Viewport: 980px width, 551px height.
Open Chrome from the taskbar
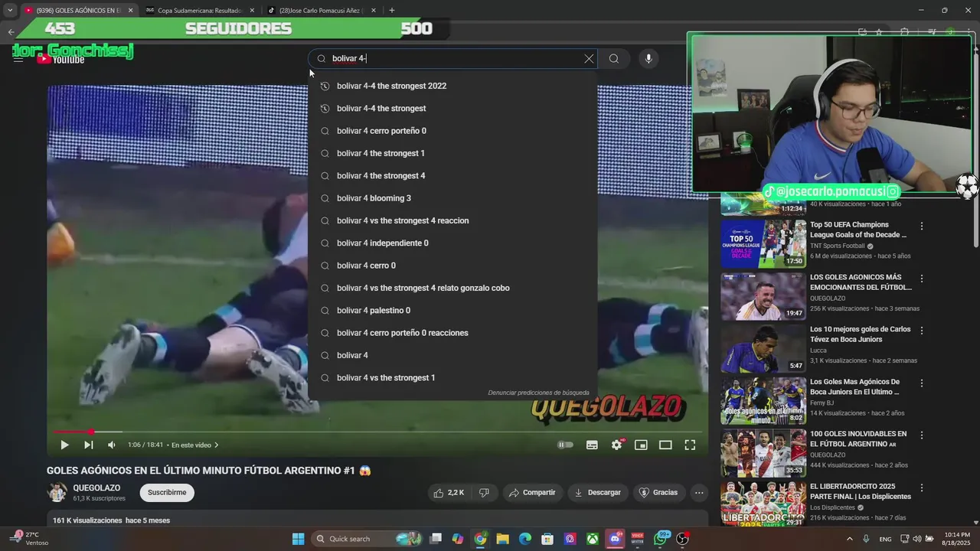click(x=480, y=539)
